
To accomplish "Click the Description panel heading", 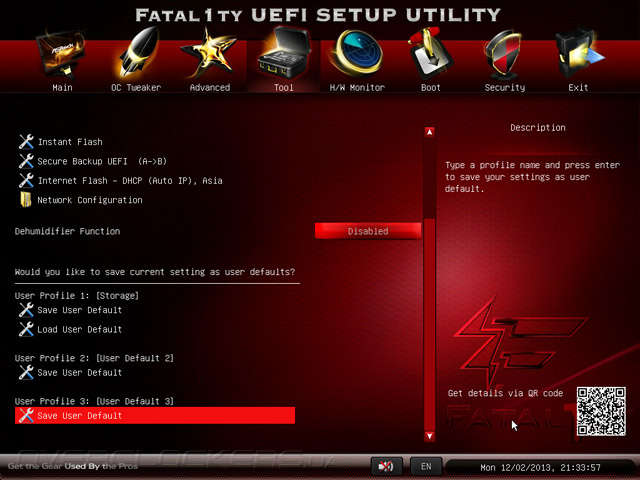I will [538, 128].
